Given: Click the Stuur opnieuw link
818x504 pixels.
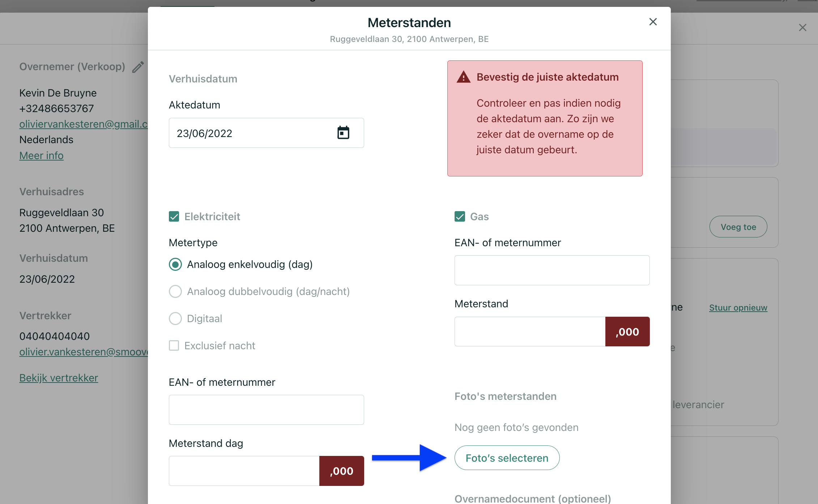Looking at the screenshot, I should [x=738, y=308].
